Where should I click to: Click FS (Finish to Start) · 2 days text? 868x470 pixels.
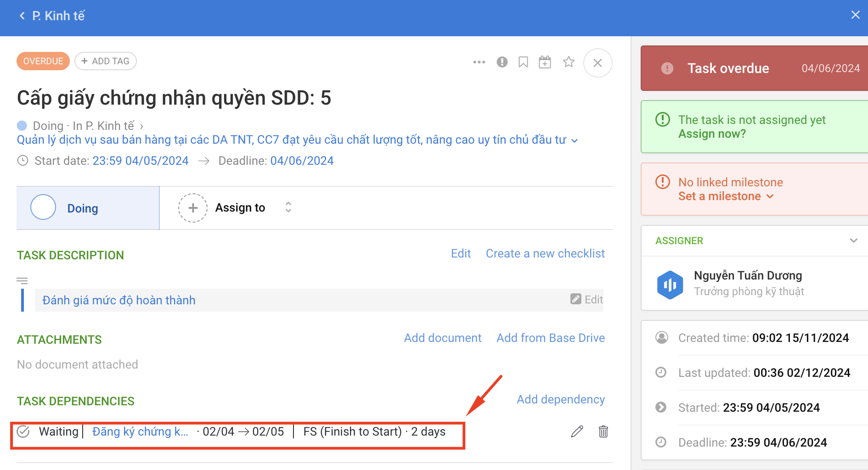(x=374, y=431)
